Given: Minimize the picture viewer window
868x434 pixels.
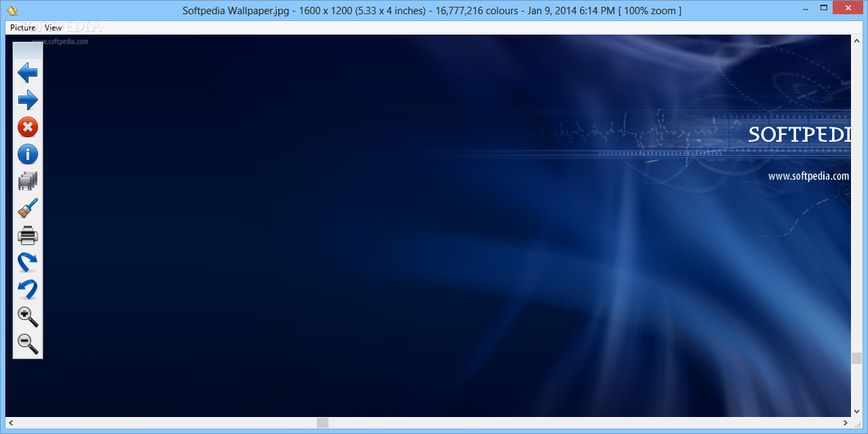Looking at the screenshot, I should coord(804,8).
